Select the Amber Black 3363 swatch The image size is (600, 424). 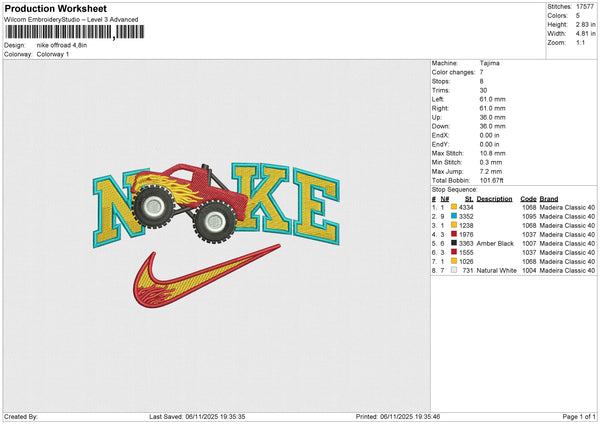(x=454, y=243)
